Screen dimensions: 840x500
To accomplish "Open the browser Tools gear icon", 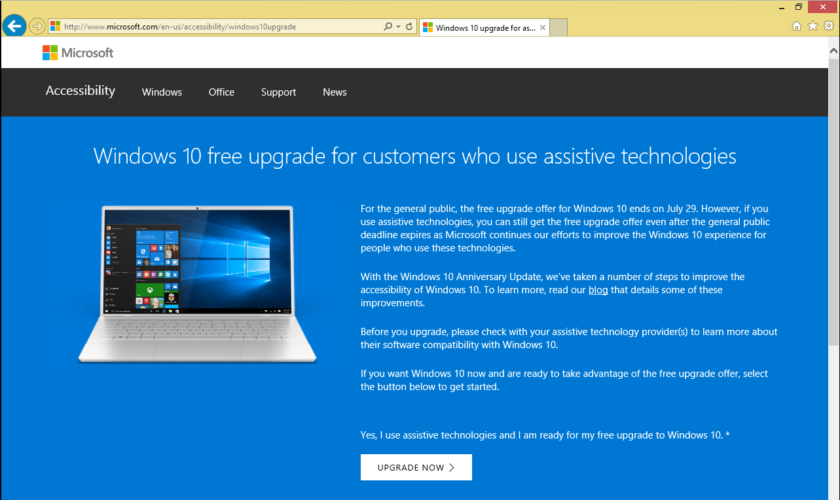I will coord(829,26).
